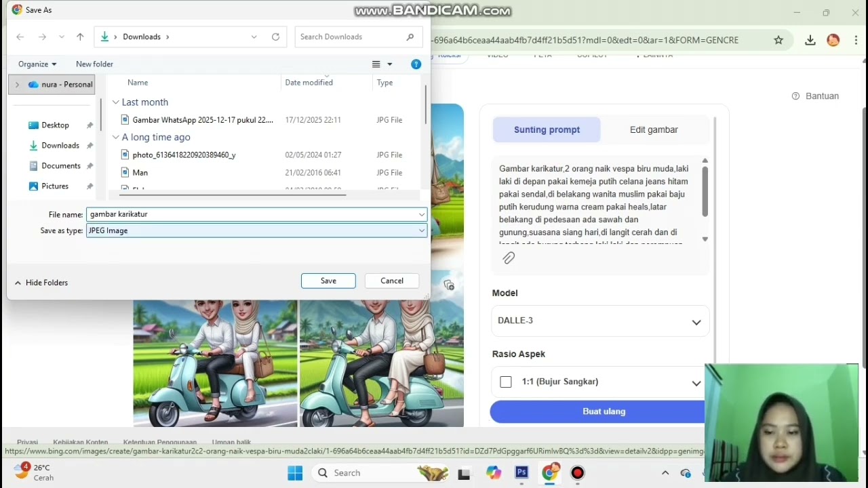Collapse folders with Hide Folders
The width and height of the screenshot is (868, 488).
41,283
